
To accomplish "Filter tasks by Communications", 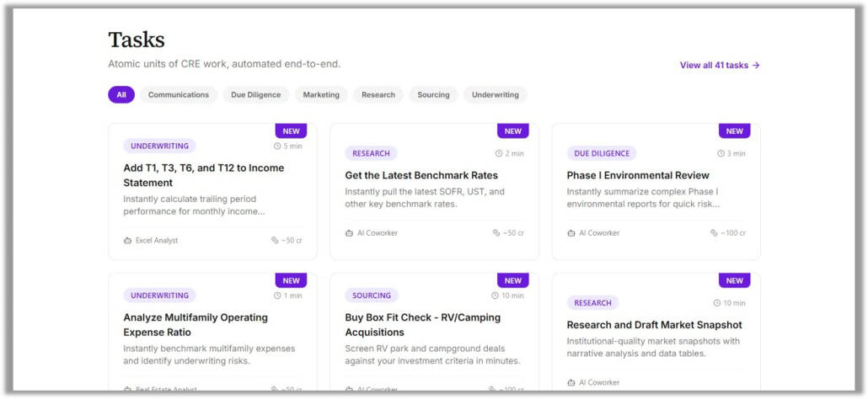I will pyautogui.click(x=179, y=95).
